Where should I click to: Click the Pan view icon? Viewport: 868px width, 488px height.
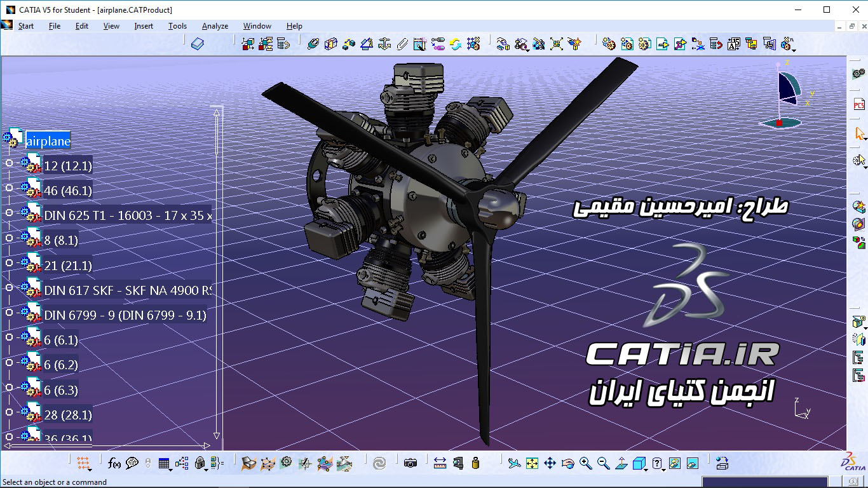(550, 463)
